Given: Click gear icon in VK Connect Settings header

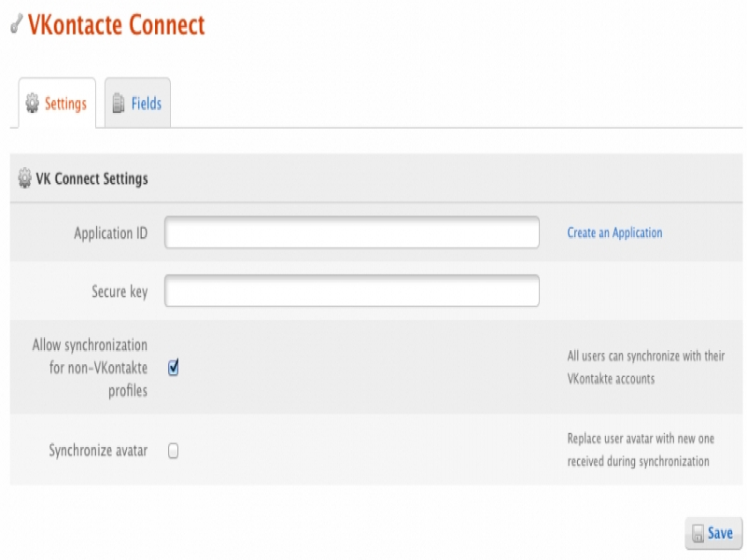Looking at the screenshot, I should [24, 178].
